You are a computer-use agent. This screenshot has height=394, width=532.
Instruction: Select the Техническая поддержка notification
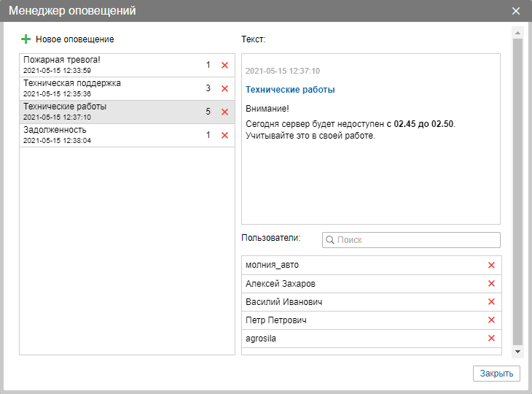point(109,88)
